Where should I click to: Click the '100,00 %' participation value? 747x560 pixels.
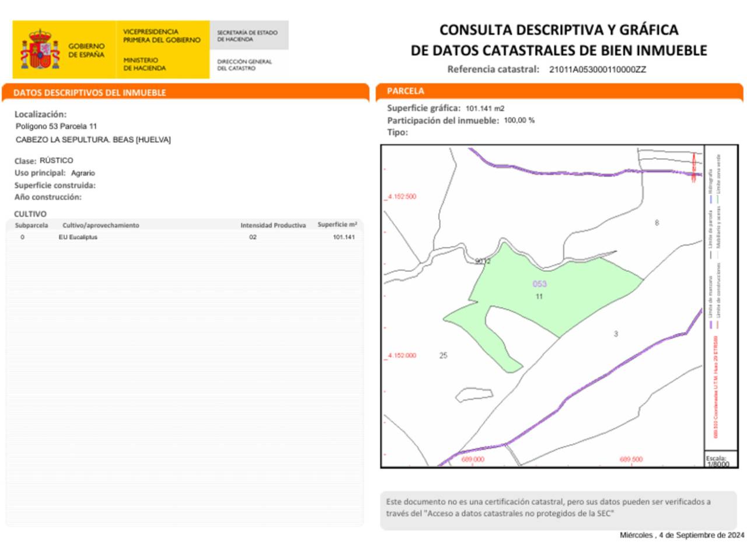click(519, 120)
